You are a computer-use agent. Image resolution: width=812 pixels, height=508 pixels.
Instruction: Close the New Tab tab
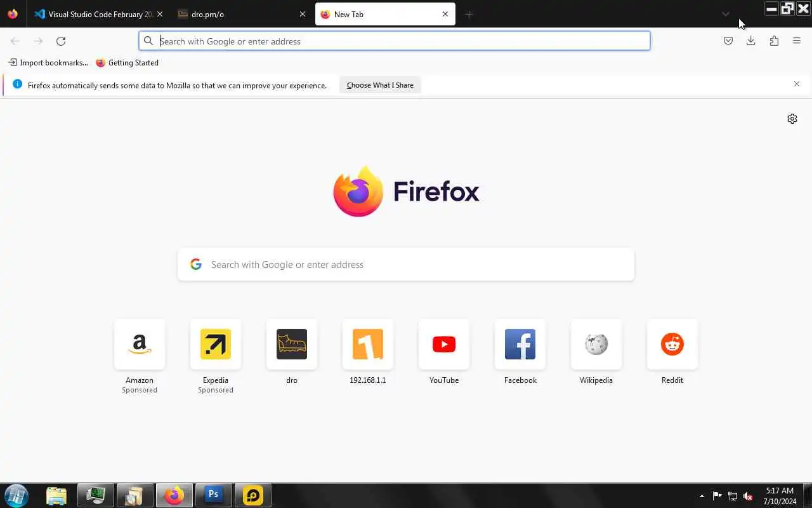click(x=445, y=14)
